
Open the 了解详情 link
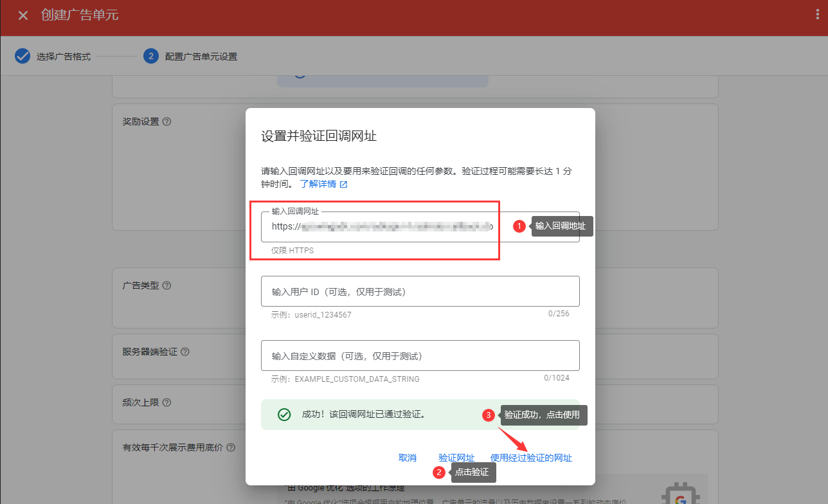point(318,184)
